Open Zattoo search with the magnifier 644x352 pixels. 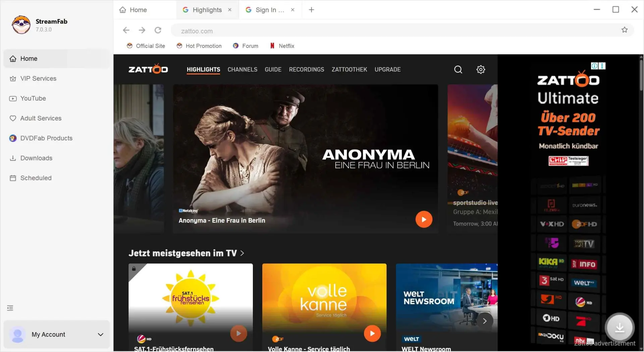click(458, 69)
